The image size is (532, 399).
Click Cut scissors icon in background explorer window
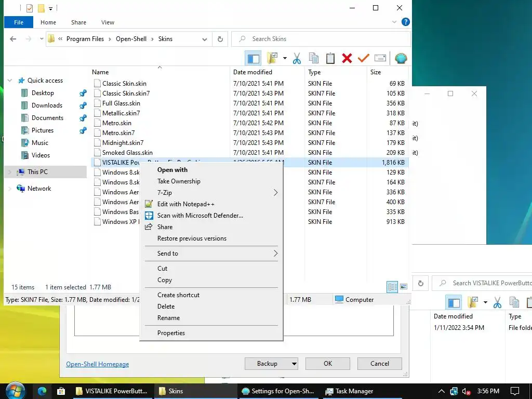(497, 302)
